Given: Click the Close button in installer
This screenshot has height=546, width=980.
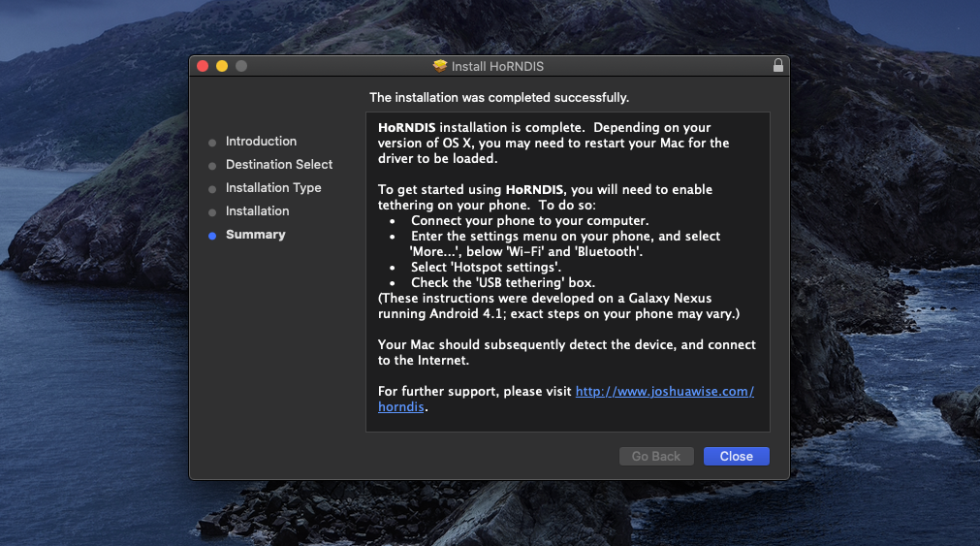Looking at the screenshot, I should coord(737,457).
